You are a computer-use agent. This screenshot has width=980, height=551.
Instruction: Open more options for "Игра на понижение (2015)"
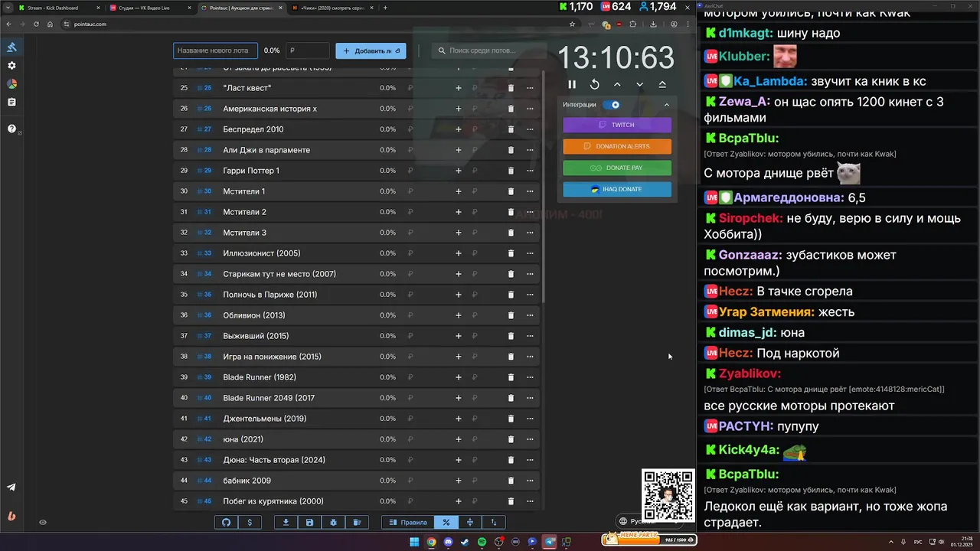pyautogui.click(x=530, y=357)
